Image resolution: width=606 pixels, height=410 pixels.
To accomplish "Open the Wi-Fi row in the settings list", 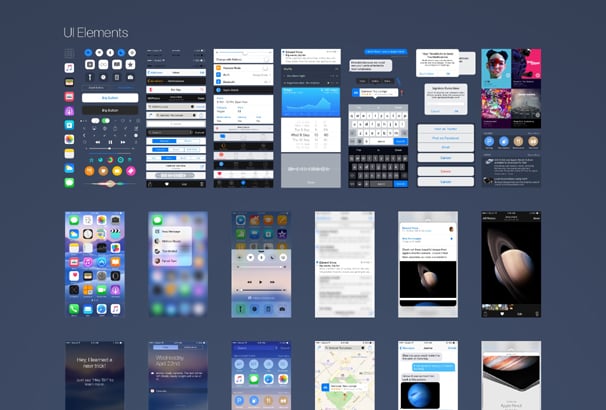I will point(243,75).
